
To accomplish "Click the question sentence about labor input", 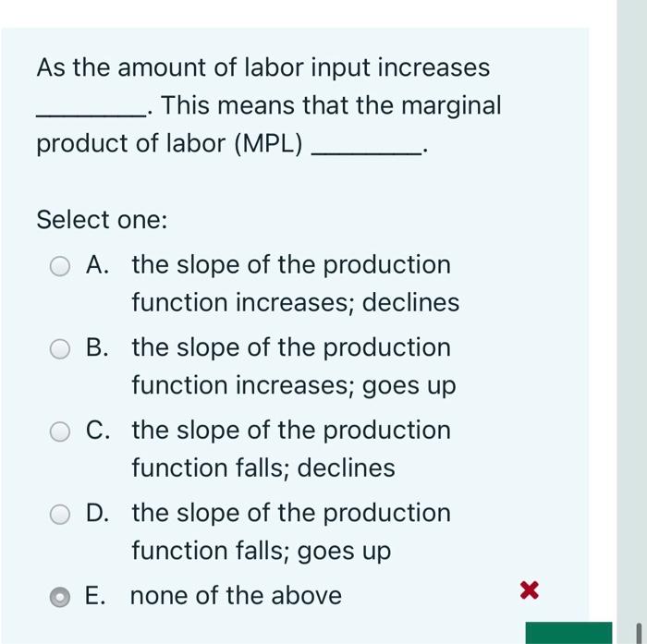I will tap(269, 105).
